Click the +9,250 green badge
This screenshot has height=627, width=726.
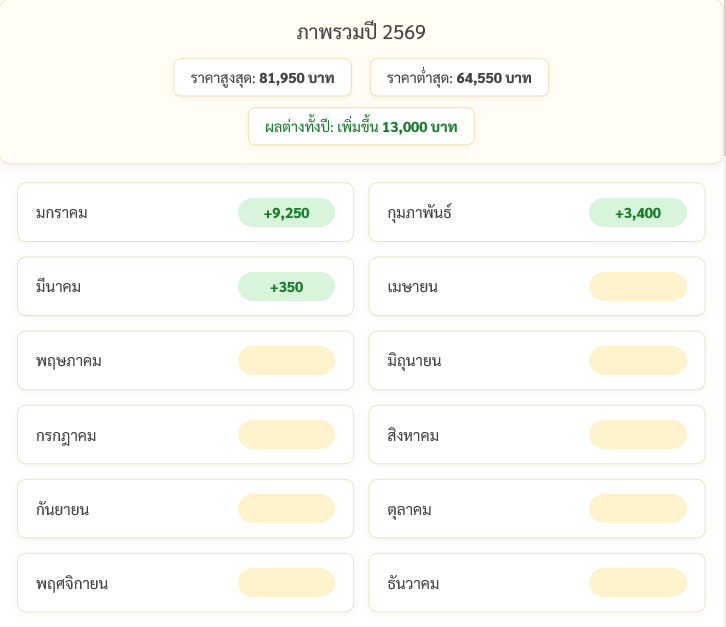(x=286, y=213)
